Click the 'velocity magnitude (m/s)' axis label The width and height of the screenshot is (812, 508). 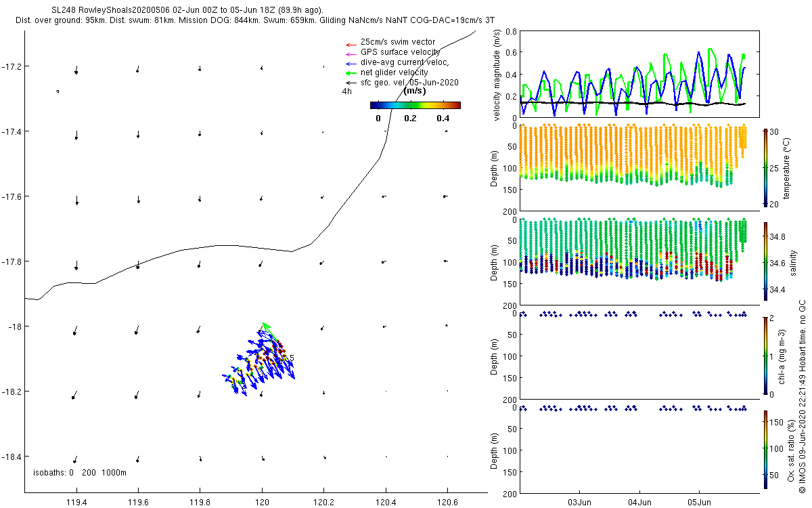coord(497,75)
